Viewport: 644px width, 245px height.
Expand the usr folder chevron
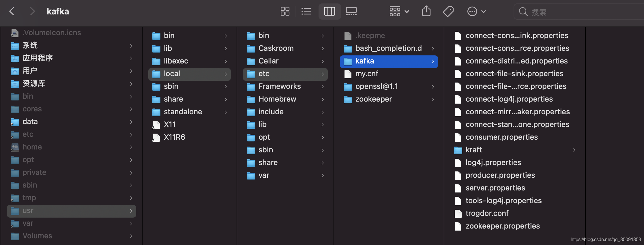coord(131,211)
